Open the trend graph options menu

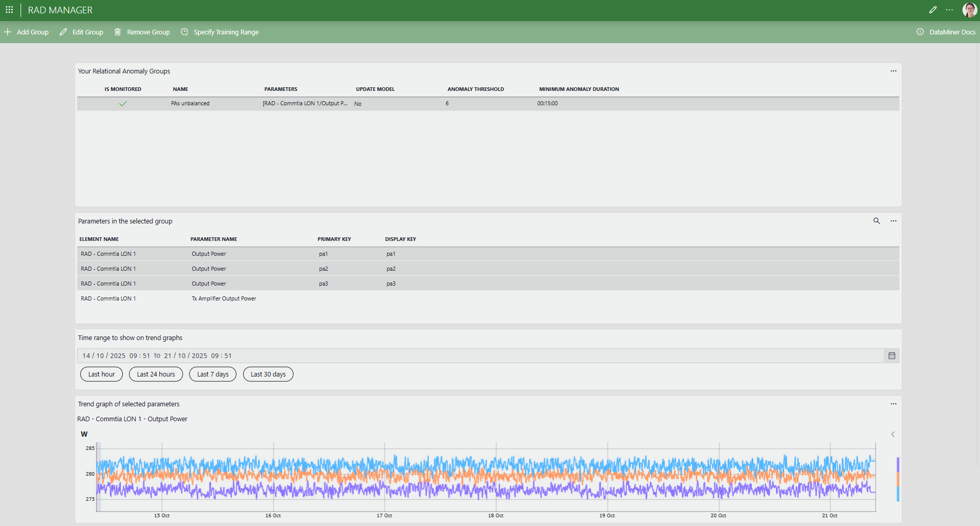(893, 404)
